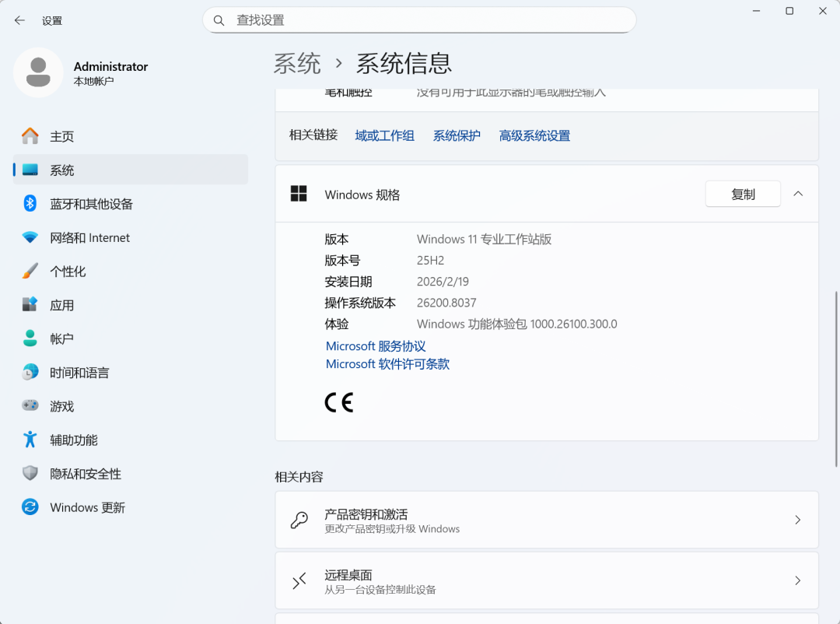Click install date 2026/2/19

pos(443,282)
